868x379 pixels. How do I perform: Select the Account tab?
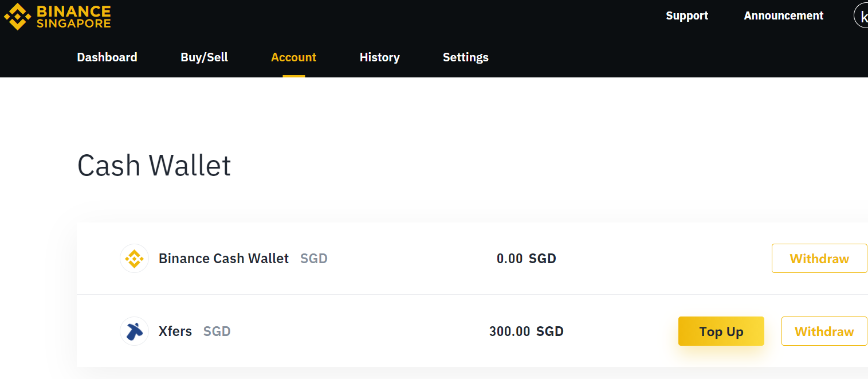pos(294,57)
